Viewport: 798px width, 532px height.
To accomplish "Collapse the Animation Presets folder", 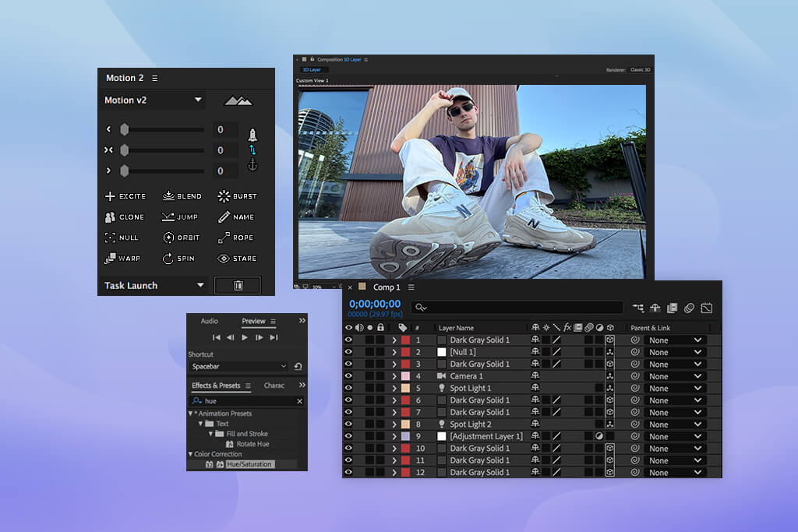I will [190, 414].
